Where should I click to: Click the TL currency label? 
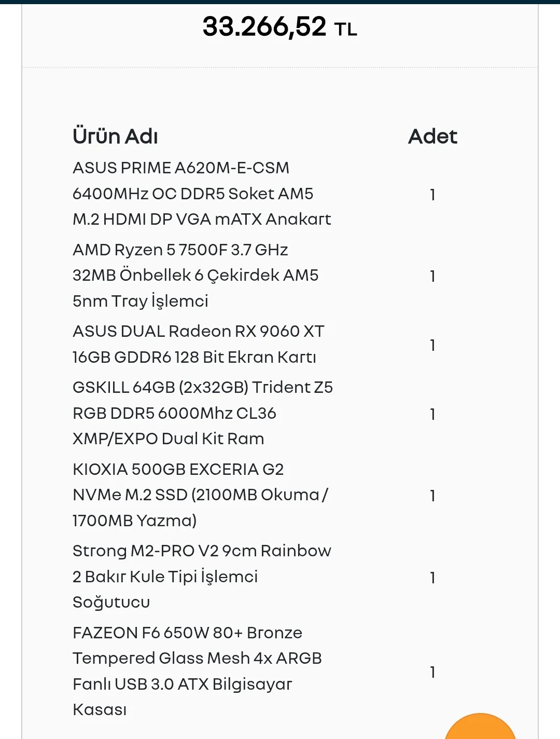346,30
